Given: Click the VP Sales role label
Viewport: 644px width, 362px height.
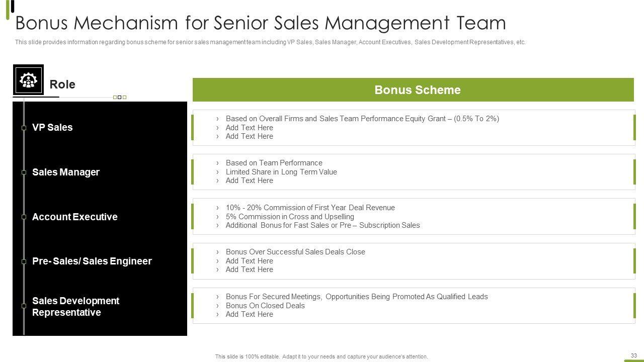Looking at the screenshot, I should [52, 128].
